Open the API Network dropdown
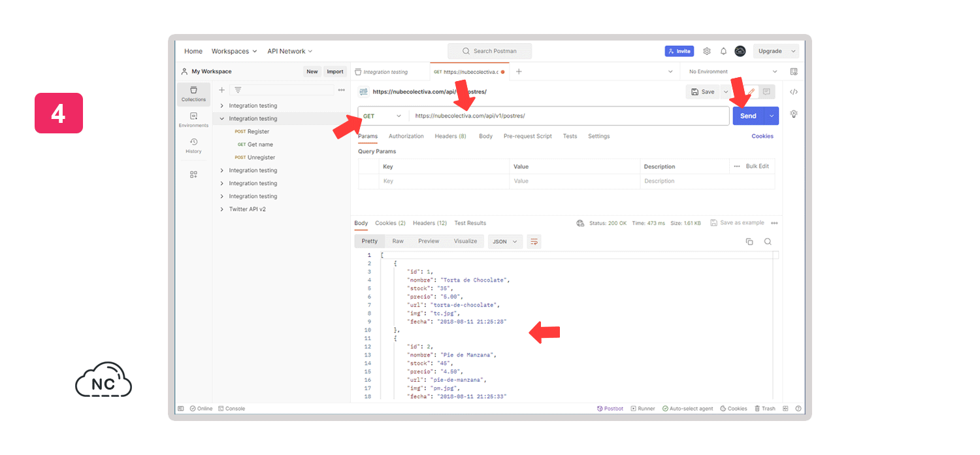The width and height of the screenshot is (980, 455). click(290, 51)
